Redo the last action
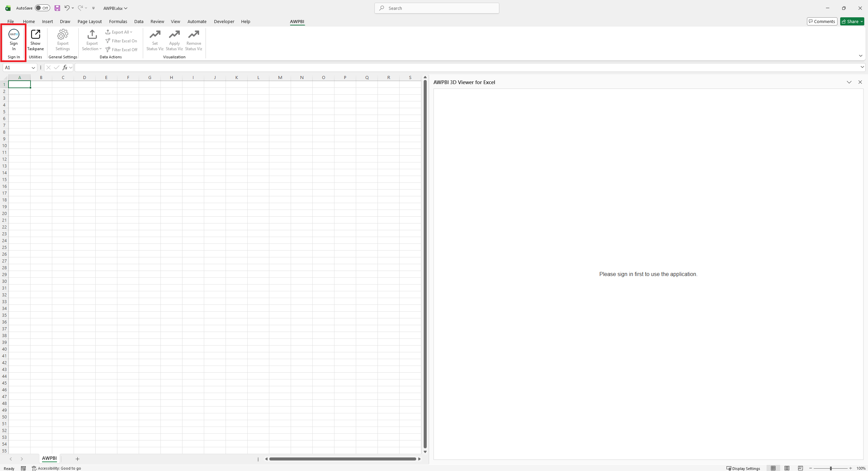This screenshot has width=868, height=471. pyautogui.click(x=80, y=8)
